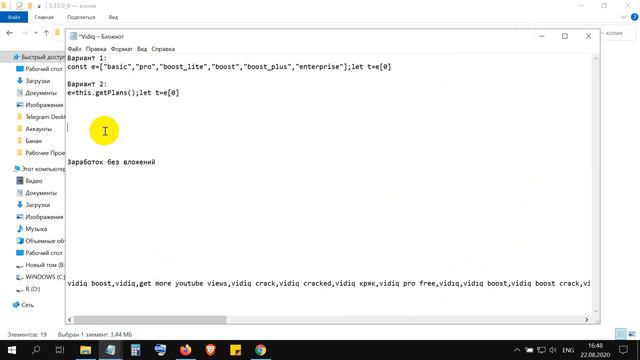Open the Вид menu in Notepad
This screenshot has width=640, height=360.
click(x=142, y=49)
